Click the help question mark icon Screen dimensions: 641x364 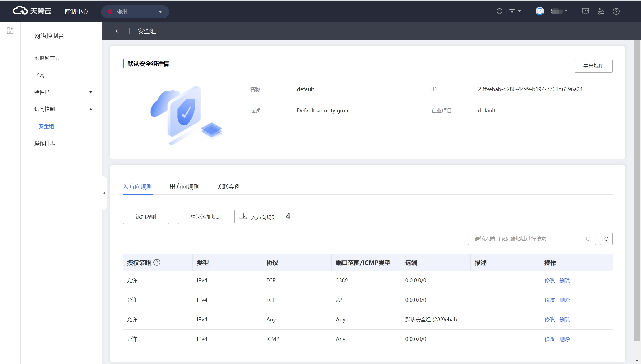pos(616,11)
